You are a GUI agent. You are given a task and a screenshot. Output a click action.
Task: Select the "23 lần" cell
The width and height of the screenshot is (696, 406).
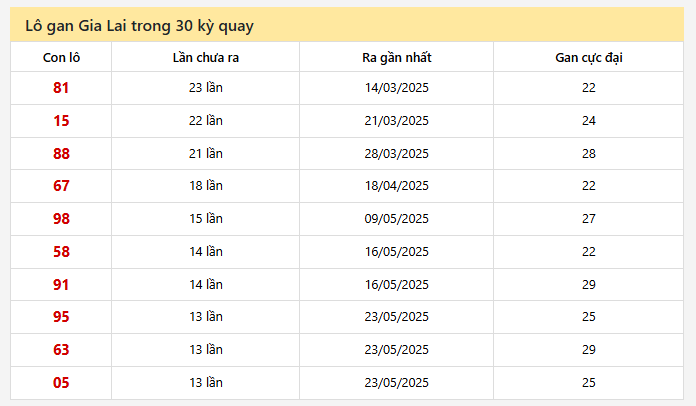[x=205, y=88]
